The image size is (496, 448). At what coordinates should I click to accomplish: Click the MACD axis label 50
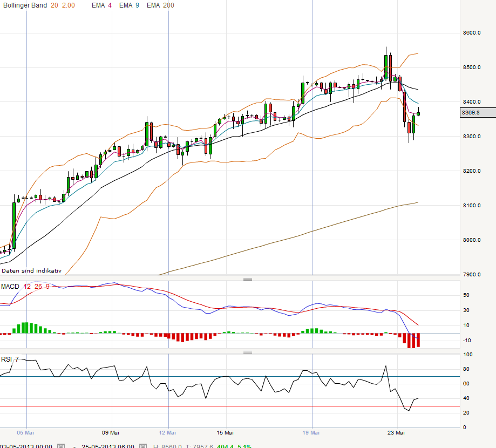point(466,295)
